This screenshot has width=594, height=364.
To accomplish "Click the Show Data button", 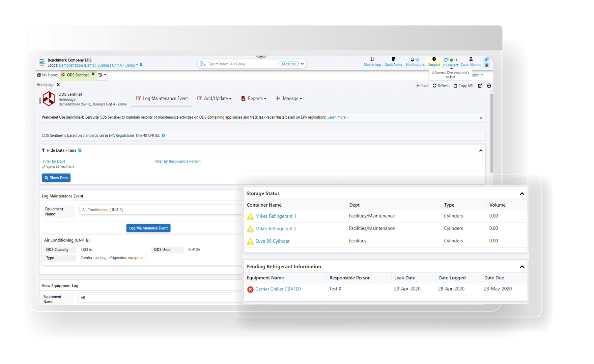I will tap(56, 178).
